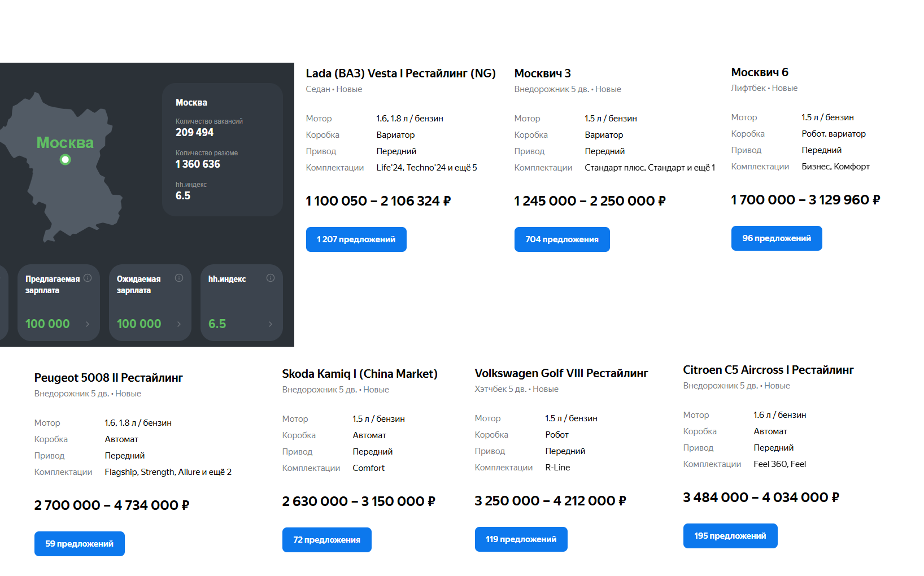
Task: Click info icon on Предлагаемая зарплата card
Action: [88, 278]
